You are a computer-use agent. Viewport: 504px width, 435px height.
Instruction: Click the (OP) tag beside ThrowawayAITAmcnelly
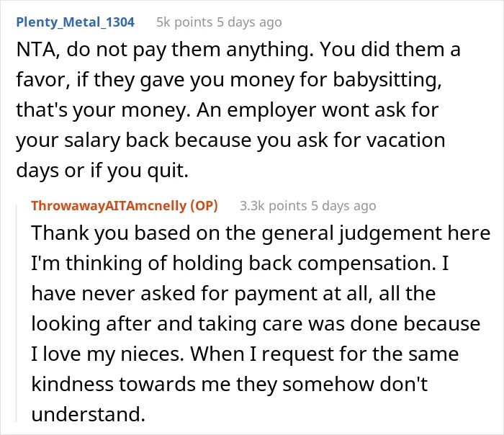click(204, 206)
